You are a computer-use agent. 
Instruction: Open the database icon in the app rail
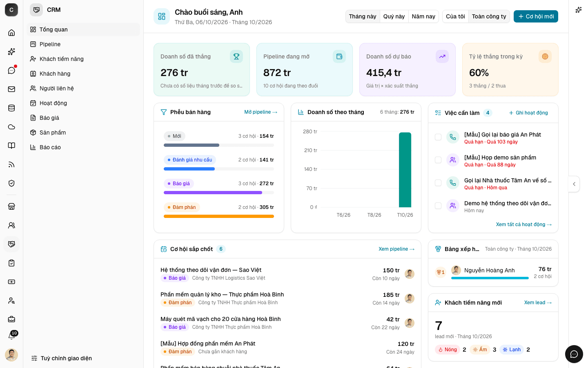tap(11, 108)
